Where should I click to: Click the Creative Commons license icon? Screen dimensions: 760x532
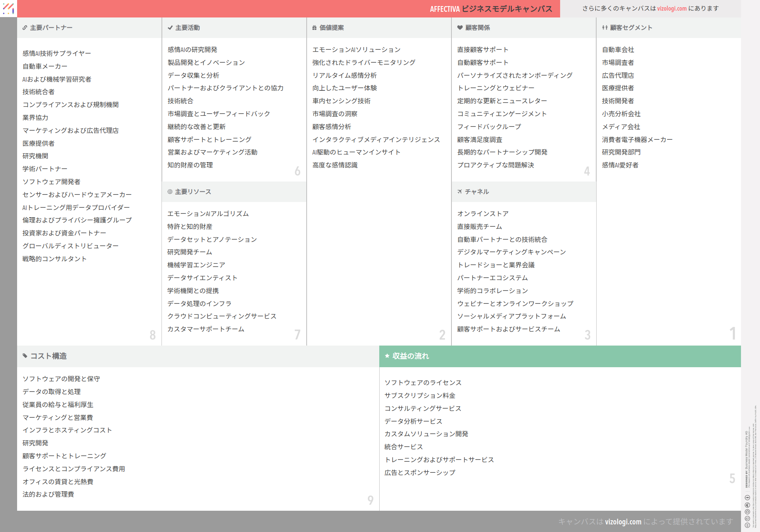747,525
